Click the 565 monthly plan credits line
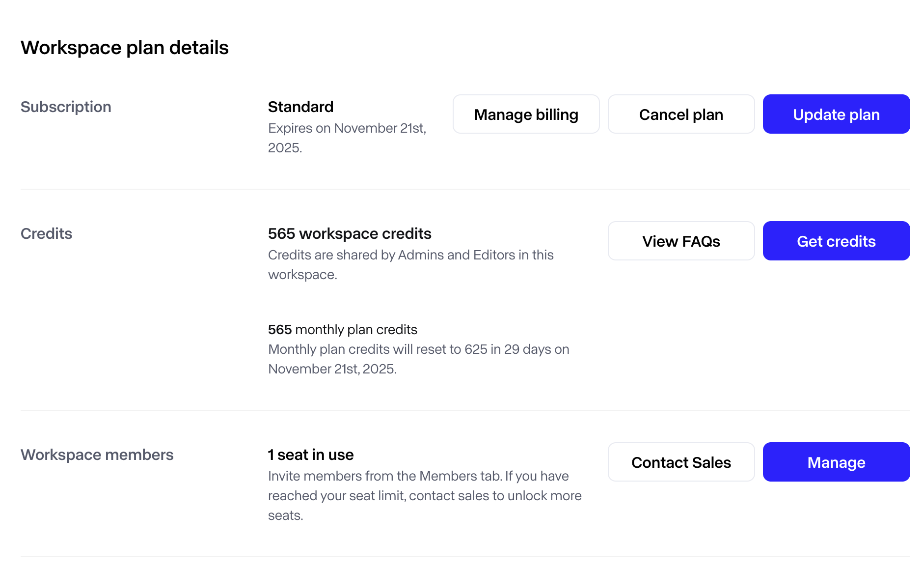Viewport: 924px width, 571px height. (343, 329)
